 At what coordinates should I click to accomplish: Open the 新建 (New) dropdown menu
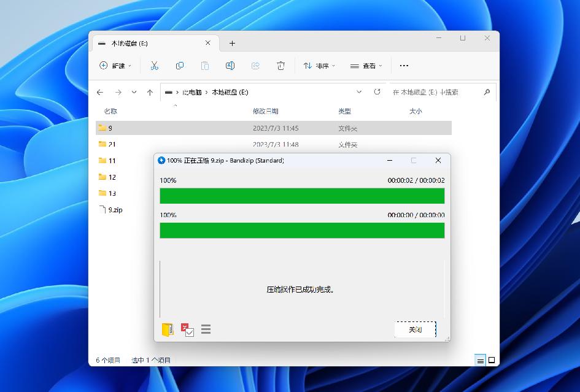point(115,66)
